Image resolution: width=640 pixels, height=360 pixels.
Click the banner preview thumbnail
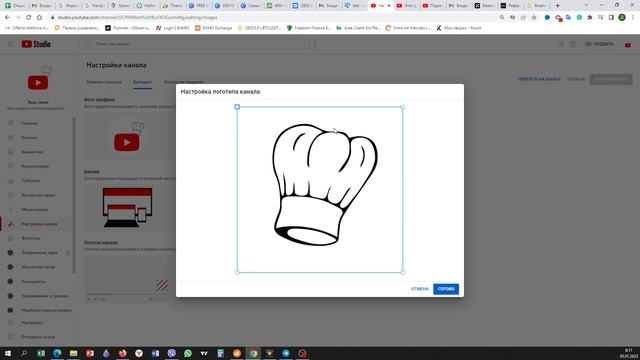tap(127, 207)
